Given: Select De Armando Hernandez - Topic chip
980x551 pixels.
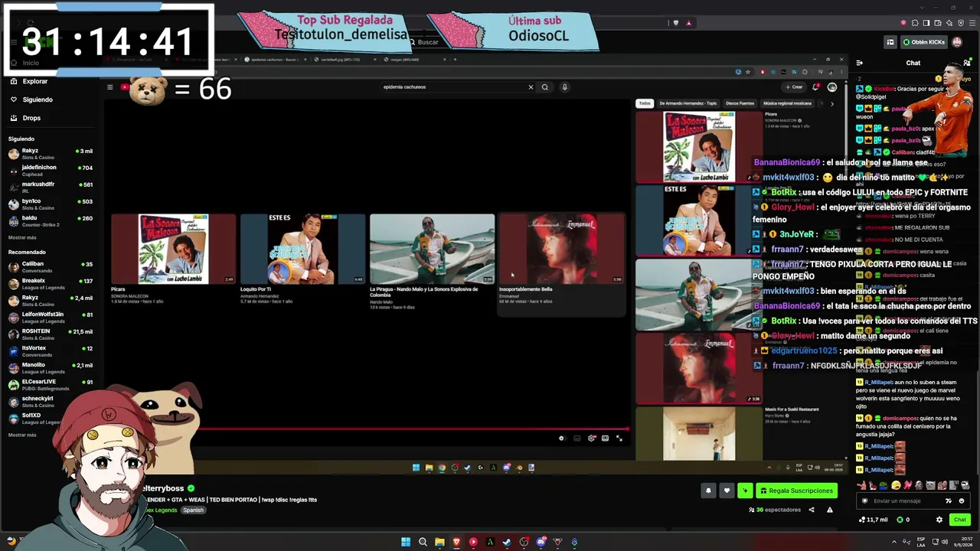Looking at the screenshot, I should point(688,103).
